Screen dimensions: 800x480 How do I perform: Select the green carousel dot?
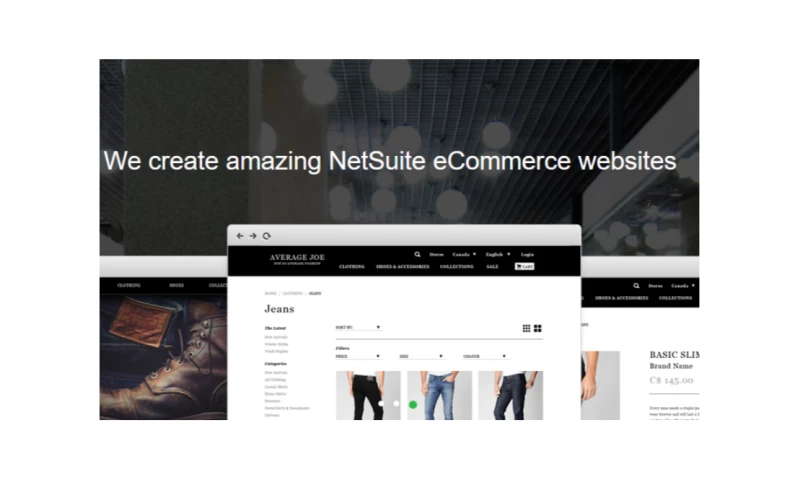[413, 405]
